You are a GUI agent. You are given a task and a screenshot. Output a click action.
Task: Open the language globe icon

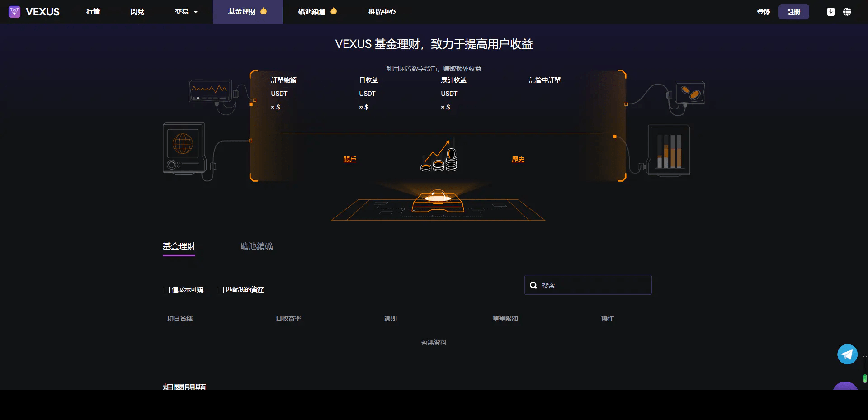847,12
